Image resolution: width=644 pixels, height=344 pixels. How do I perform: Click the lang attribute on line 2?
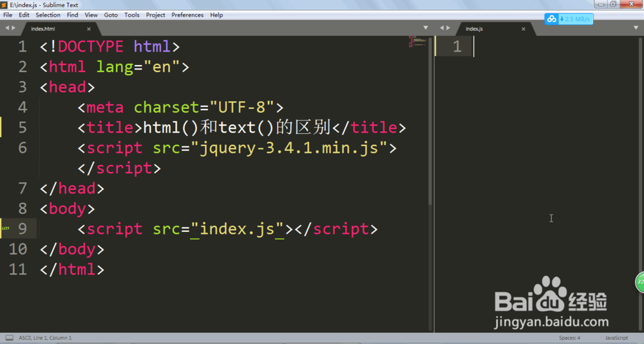[115, 67]
